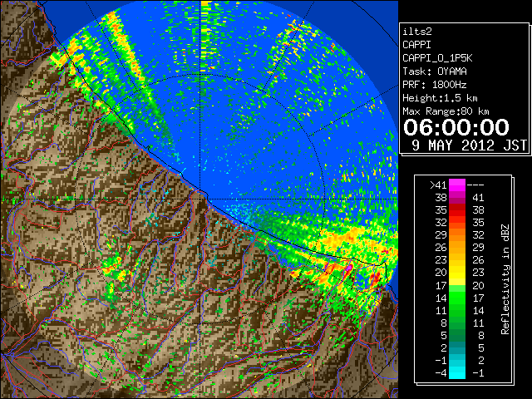Select the 'Task: OYAMA' line

435,71
